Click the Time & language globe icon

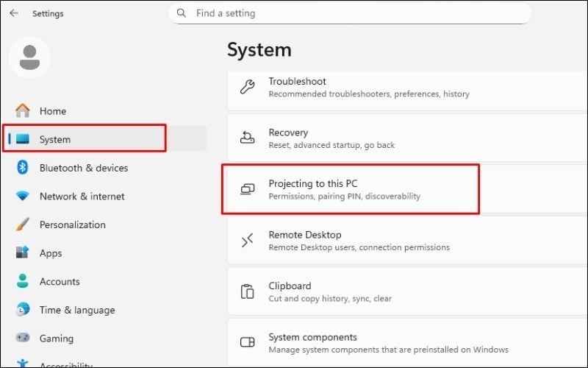click(x=23, y=310)
